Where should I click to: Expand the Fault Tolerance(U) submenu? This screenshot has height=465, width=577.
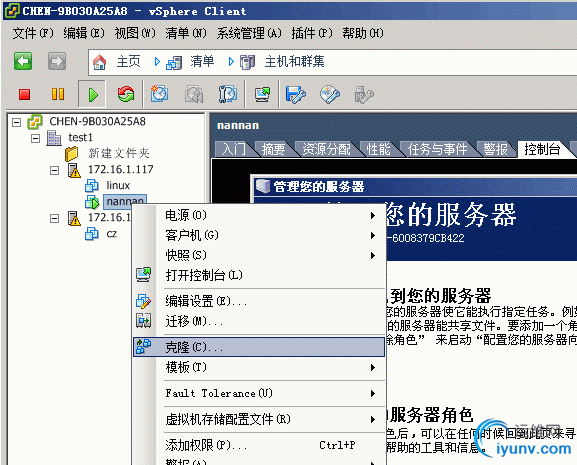(373, 394)
